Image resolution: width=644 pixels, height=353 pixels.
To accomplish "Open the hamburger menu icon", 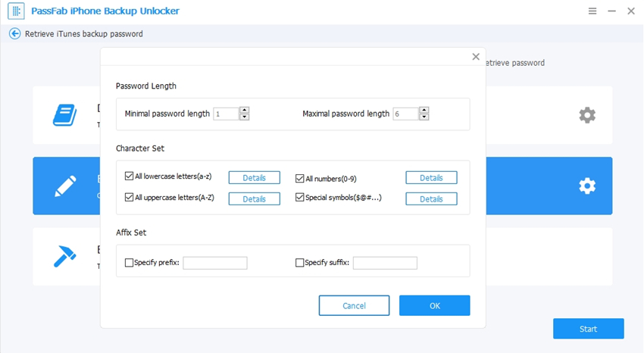I will 592,11.
